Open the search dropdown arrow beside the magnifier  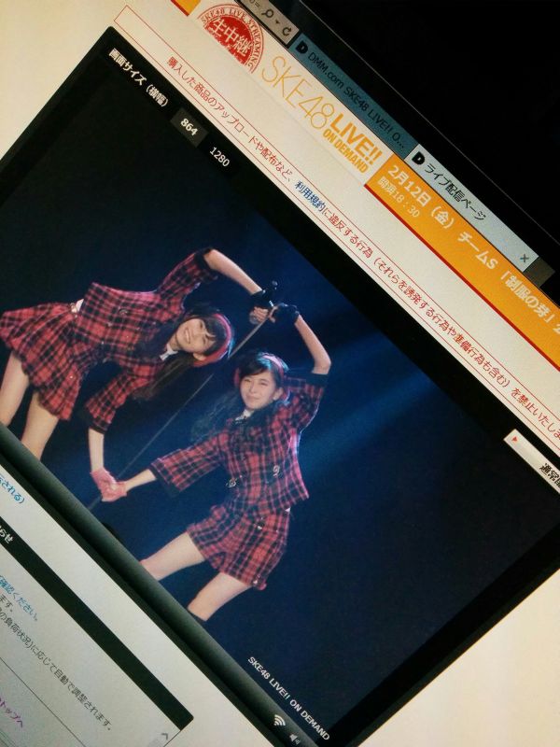pyautogui.click(x=276, y=22)
